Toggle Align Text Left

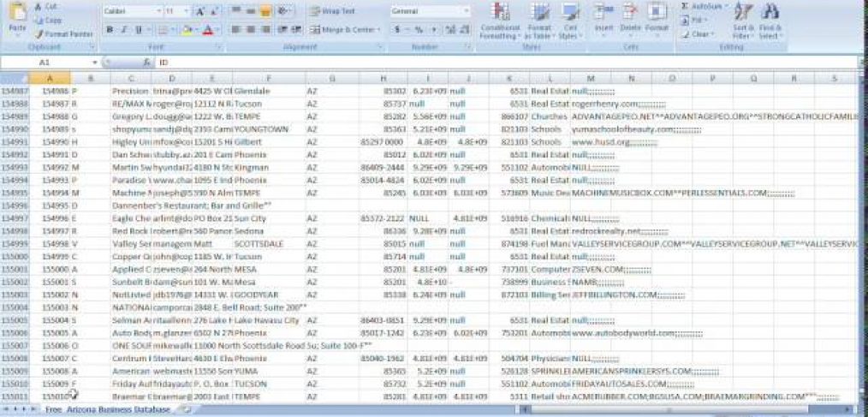coord(235,29)
